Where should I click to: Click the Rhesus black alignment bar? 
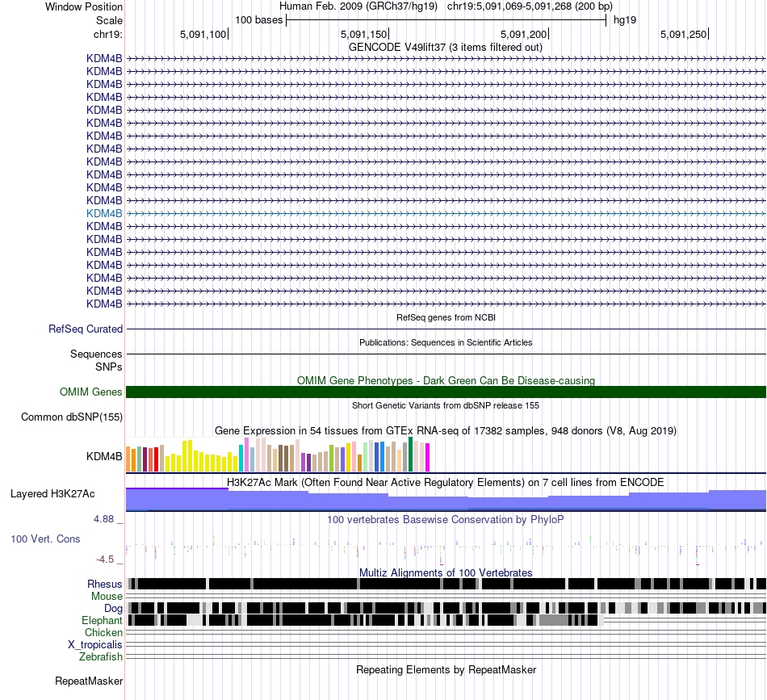tap(446, 584)
